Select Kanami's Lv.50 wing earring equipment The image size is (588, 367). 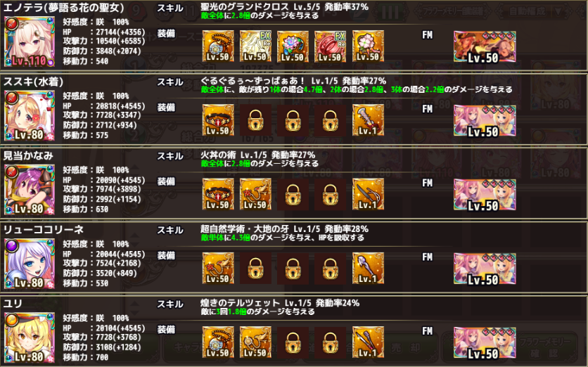(x=255, y=194)
